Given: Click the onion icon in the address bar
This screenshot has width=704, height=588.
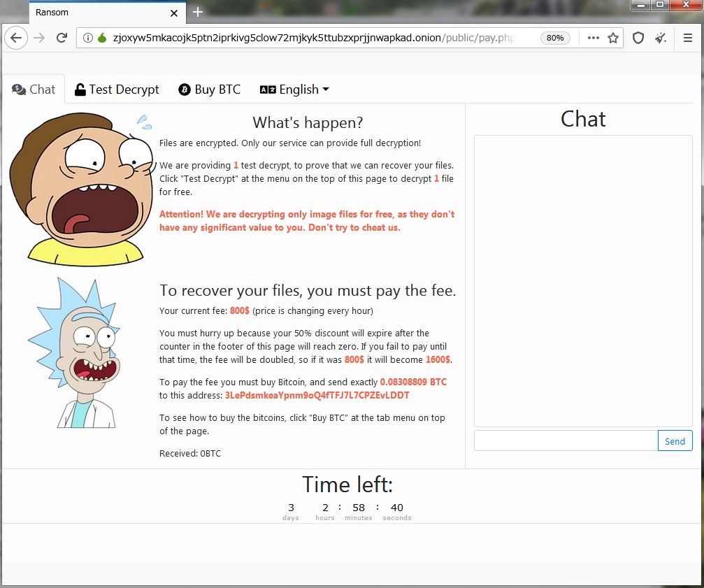Looking at the screenshot, I should pyautogui.click(x=101, y=38).
